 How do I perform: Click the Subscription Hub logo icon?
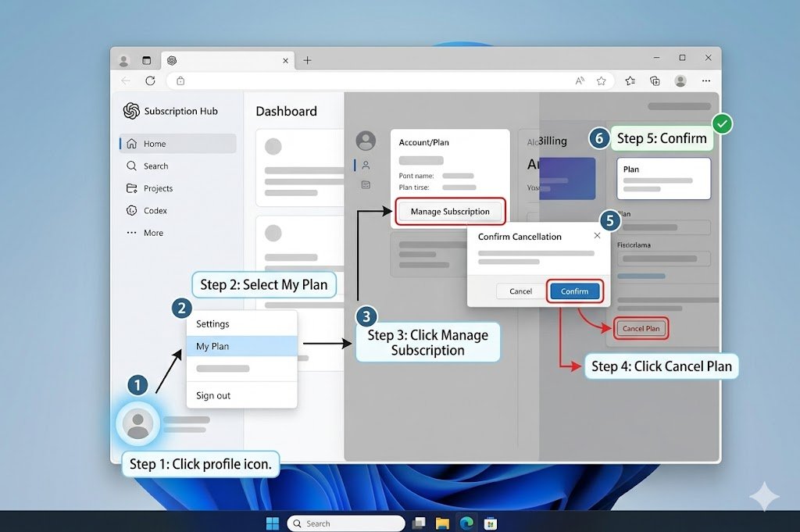coord(131,111)
